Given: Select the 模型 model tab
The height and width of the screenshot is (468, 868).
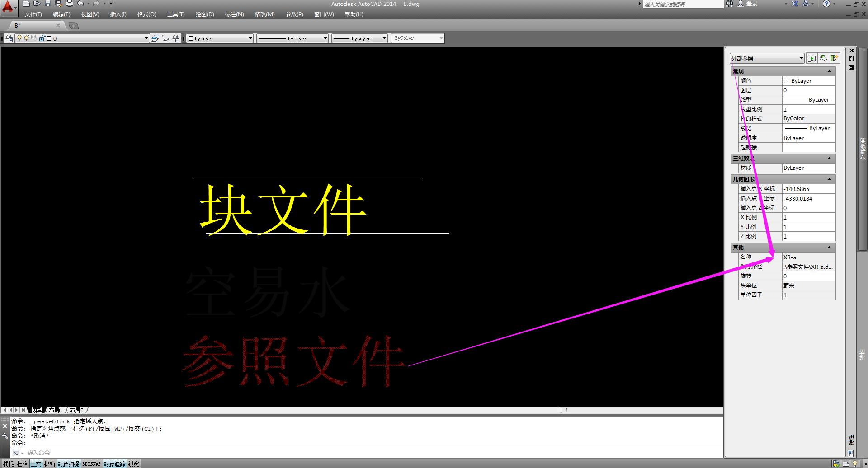Looking at the screenshot, I should (x=36, y=410).
